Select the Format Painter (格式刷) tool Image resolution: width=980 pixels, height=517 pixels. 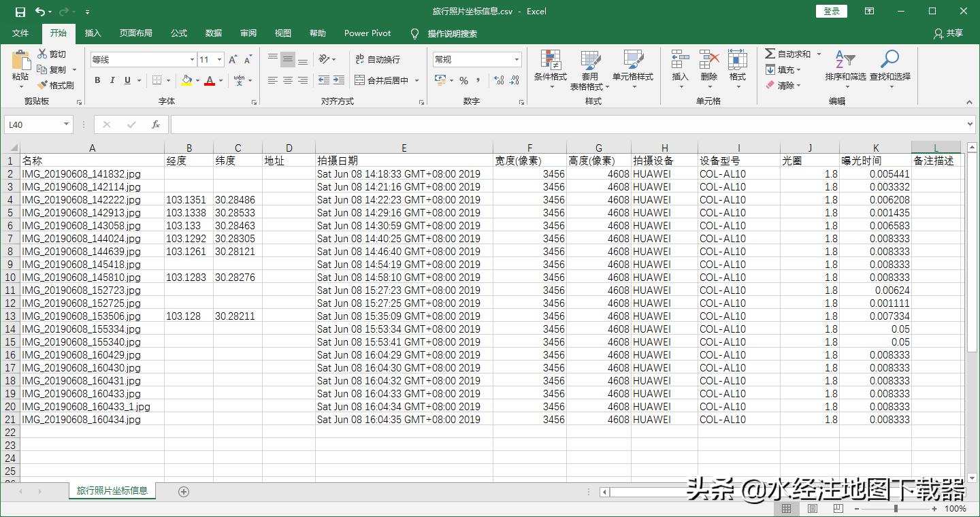tap(56, 84)
